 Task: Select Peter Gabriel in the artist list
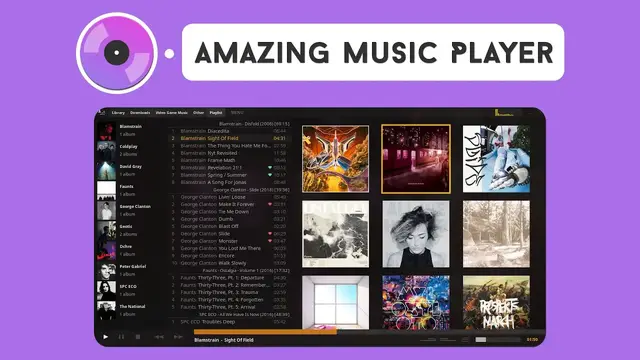pos(133,267)
